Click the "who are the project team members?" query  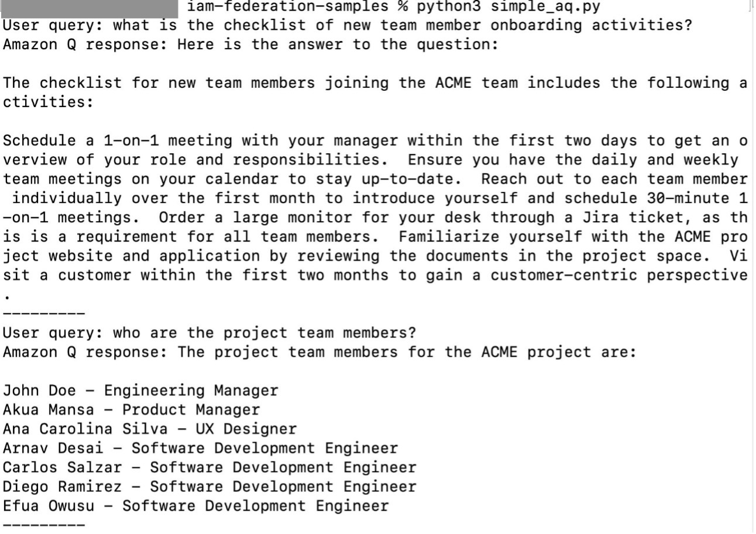[264, 333]
